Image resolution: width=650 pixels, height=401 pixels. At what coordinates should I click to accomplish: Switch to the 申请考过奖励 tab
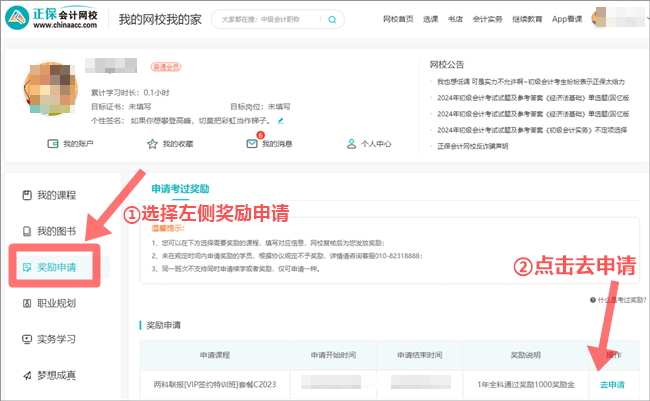point(180,189)
